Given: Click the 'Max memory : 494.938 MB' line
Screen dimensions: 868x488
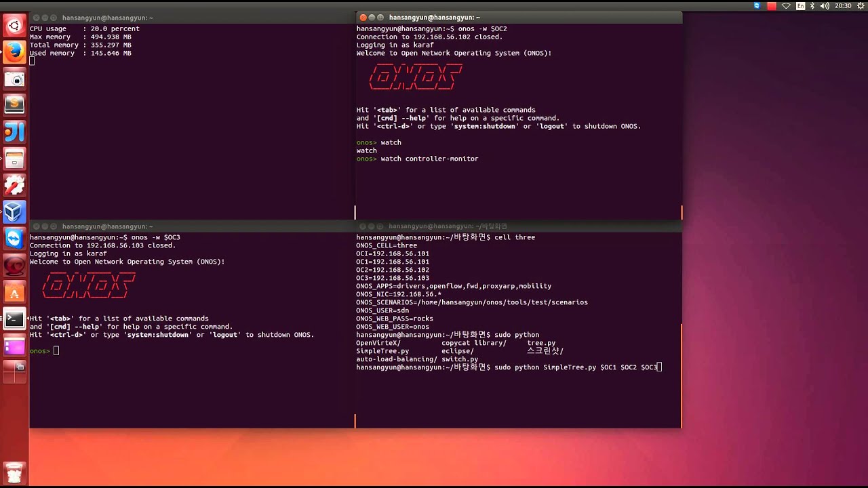Looking at the screenshot, I should [81, 37].
